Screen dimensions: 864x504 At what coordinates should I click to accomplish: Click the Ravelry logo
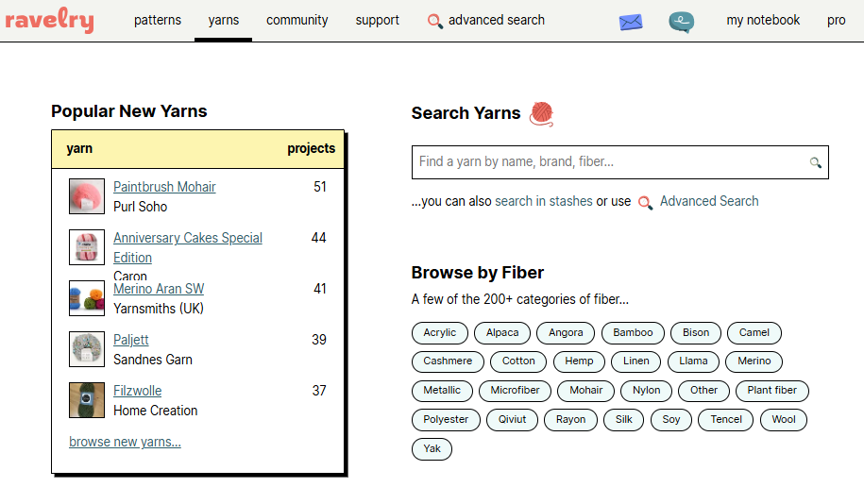(49, 20)
